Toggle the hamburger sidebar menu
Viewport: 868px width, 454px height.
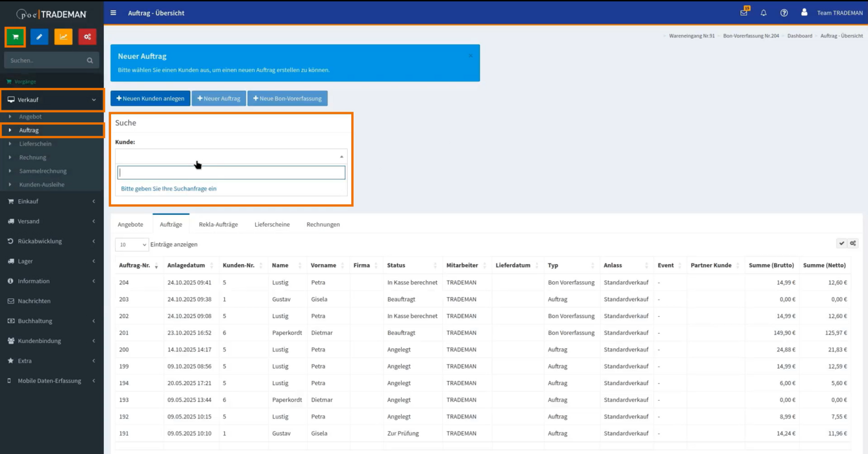[x=114, y=12]
